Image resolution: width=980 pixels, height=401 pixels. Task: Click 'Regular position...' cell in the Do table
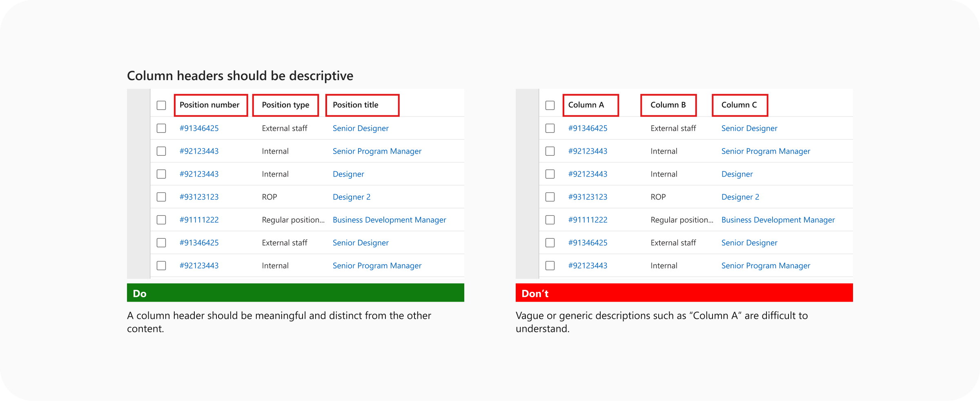[x=293, y=220]
